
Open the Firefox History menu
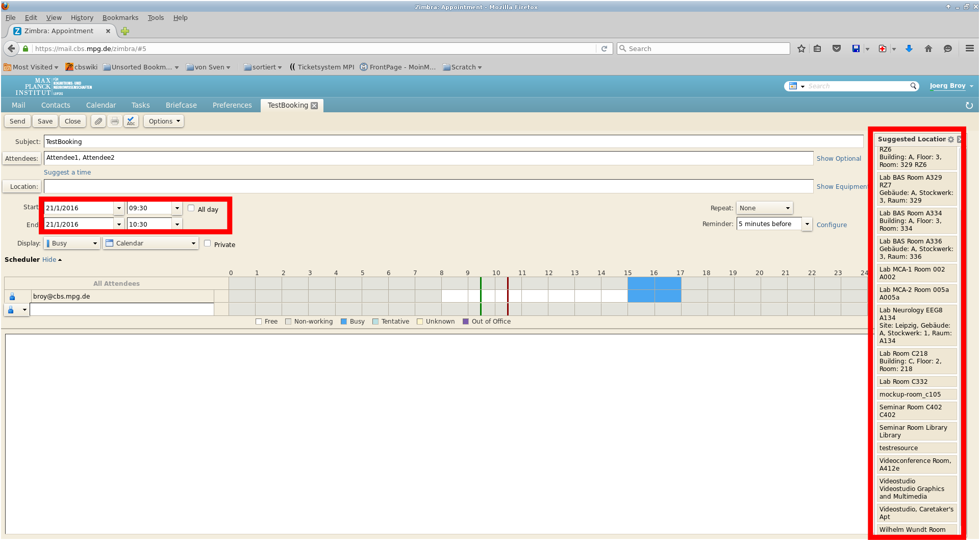[82, 18]
